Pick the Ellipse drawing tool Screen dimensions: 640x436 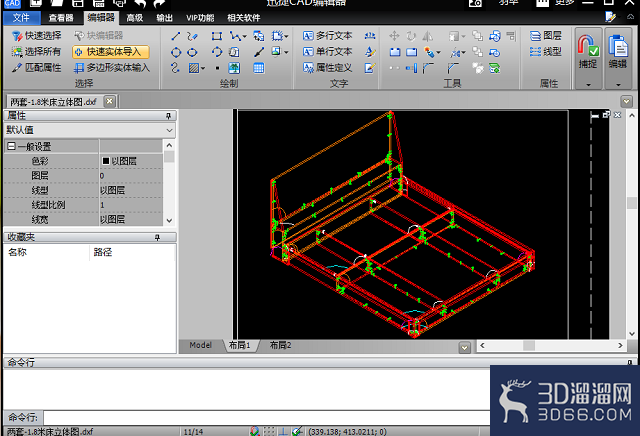pos(192,52)
